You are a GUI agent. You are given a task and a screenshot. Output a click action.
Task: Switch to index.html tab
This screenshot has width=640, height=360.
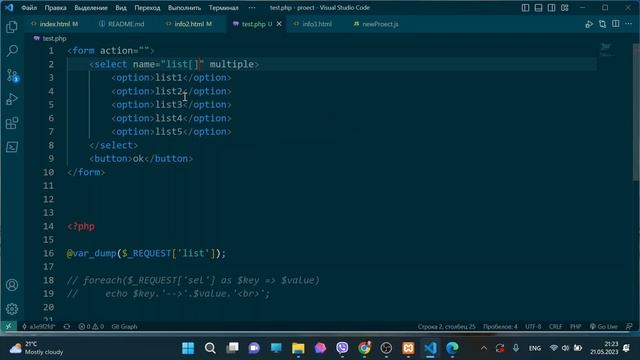(55, 24)
